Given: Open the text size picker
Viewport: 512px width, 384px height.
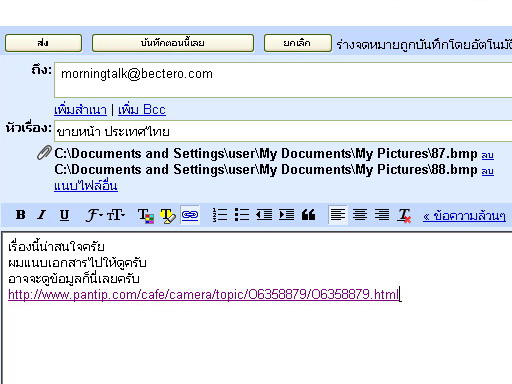Looking at the screenshot, I should pyautogui.click(x=116, y=215).
